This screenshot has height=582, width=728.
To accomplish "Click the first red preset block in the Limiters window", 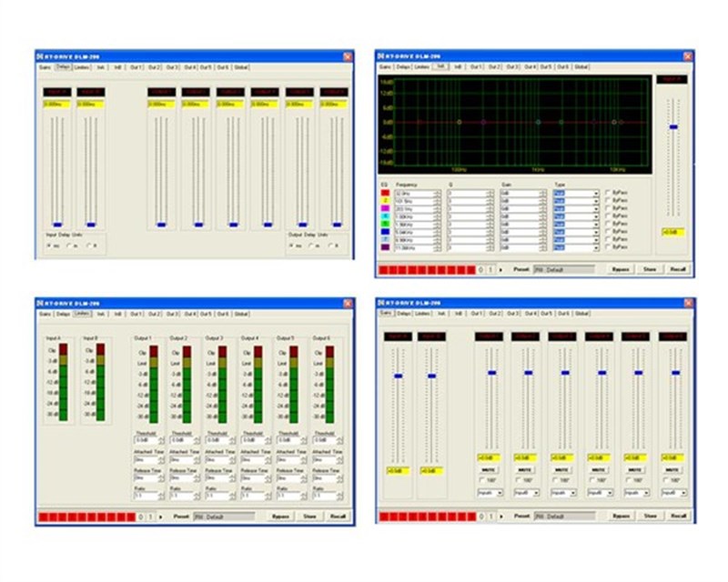I will [44, 517].
